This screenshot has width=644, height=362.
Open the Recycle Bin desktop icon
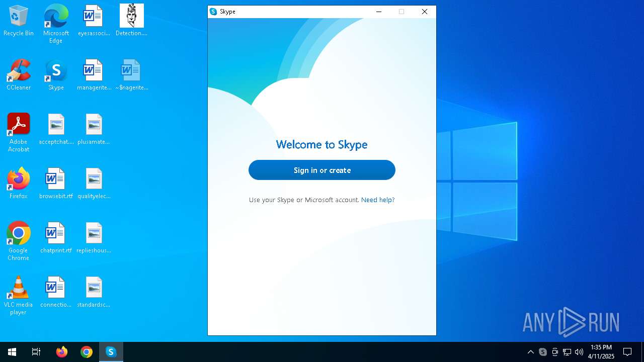19,21
